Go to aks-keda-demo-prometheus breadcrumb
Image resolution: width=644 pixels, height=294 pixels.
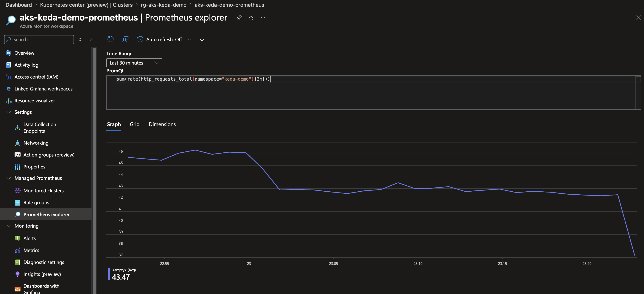[x=229, y=5]
